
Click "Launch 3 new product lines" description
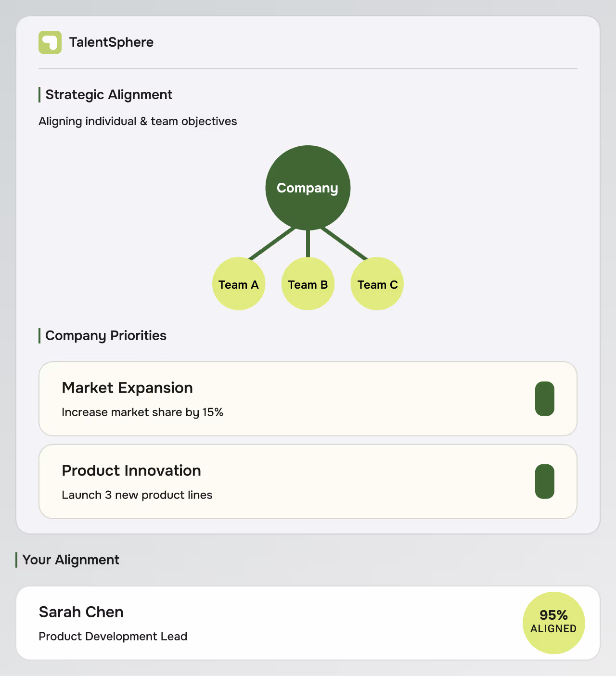[x=137, y=495]
